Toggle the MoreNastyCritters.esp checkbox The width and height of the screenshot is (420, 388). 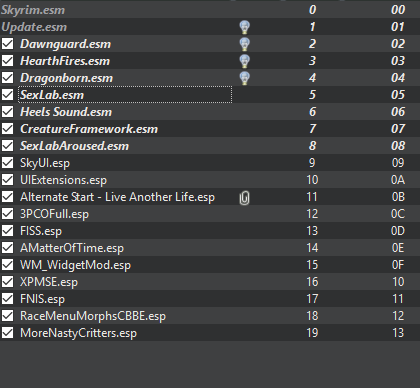click(8, 333)
